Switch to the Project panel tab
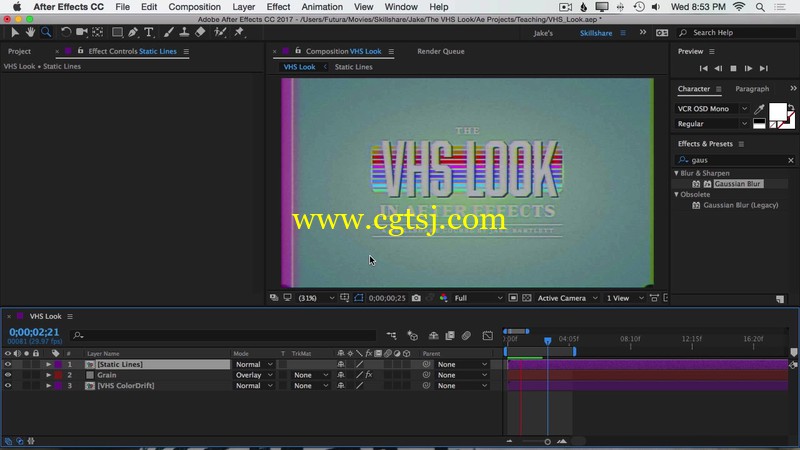Viewport: 800px width, 450px height. 19,51
